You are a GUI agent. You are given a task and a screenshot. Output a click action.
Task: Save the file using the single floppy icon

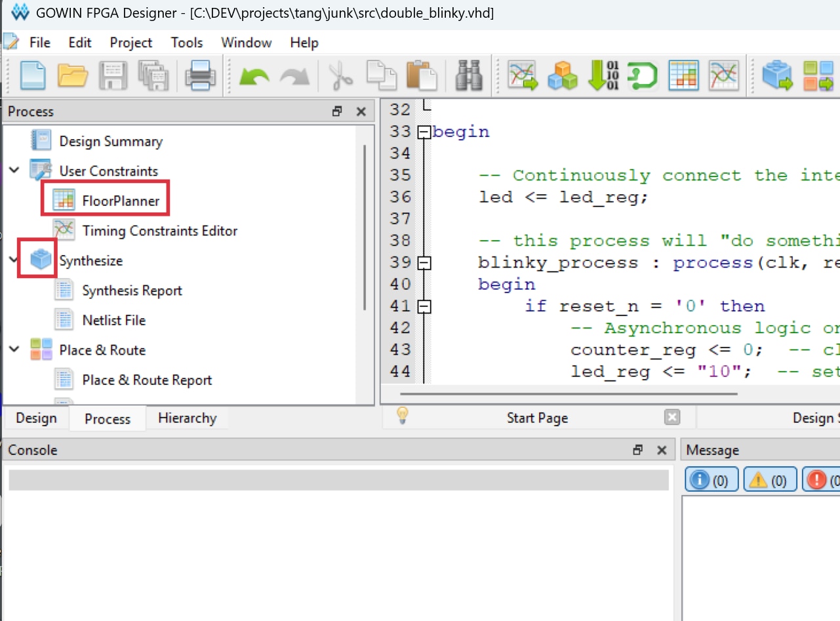(x=113, y=75)
